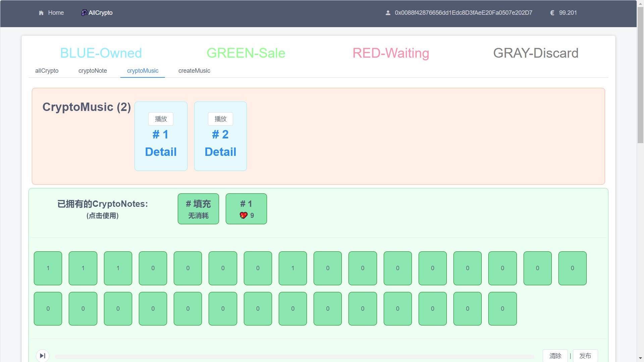This screenshot has height=362, width=644.
Task: Toggle the second note cell in top row
Action: pyautogui.click(x=83, y=268)
